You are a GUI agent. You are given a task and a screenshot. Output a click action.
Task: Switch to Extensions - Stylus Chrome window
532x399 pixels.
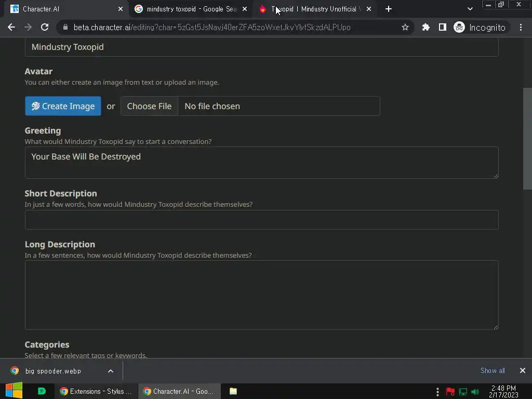tap(96, 391)
